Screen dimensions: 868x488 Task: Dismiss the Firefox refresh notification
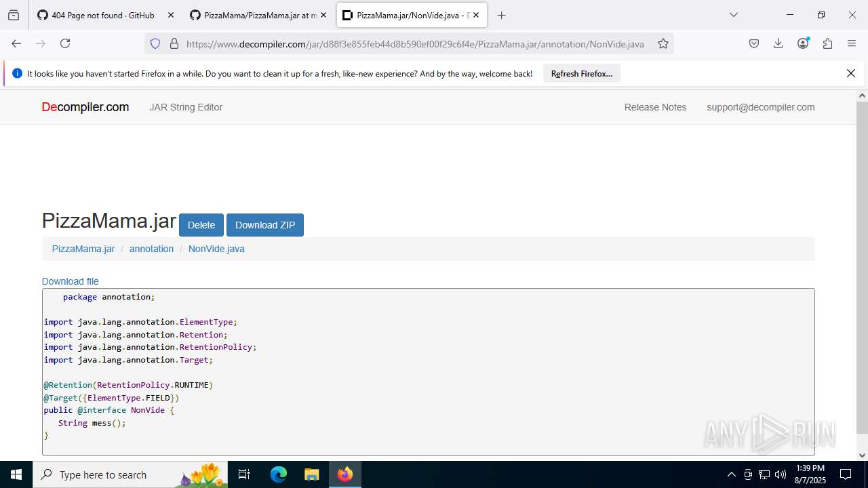[x=851, y=73]
